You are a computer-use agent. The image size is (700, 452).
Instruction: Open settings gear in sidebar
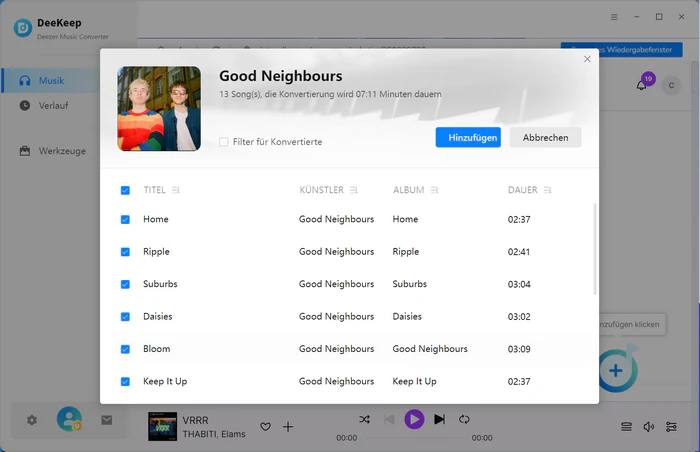(32, 420)
